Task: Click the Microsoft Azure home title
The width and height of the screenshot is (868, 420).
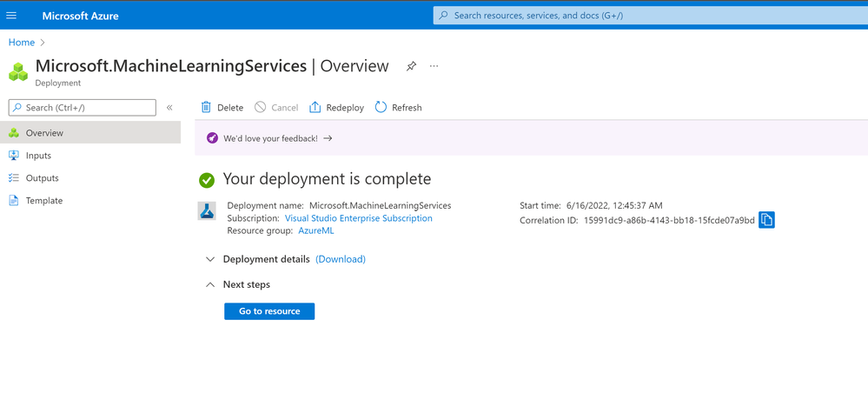Action: 80,16
